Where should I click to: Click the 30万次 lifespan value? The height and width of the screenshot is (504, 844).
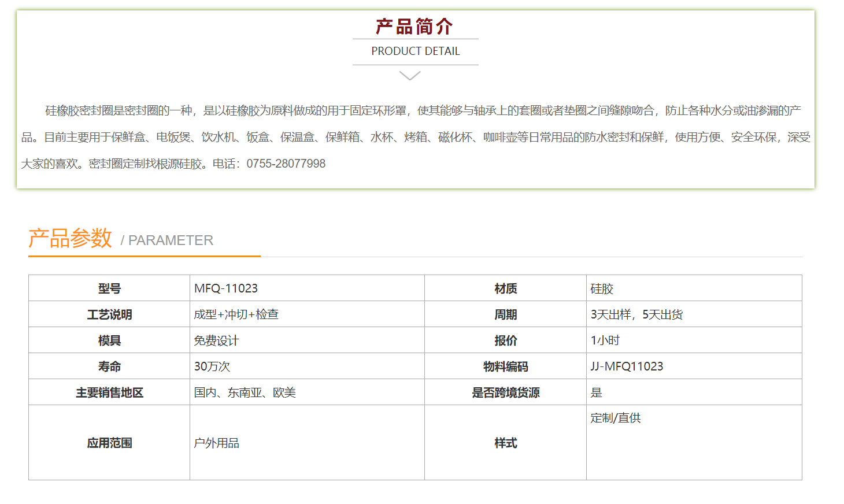(212, 366)
